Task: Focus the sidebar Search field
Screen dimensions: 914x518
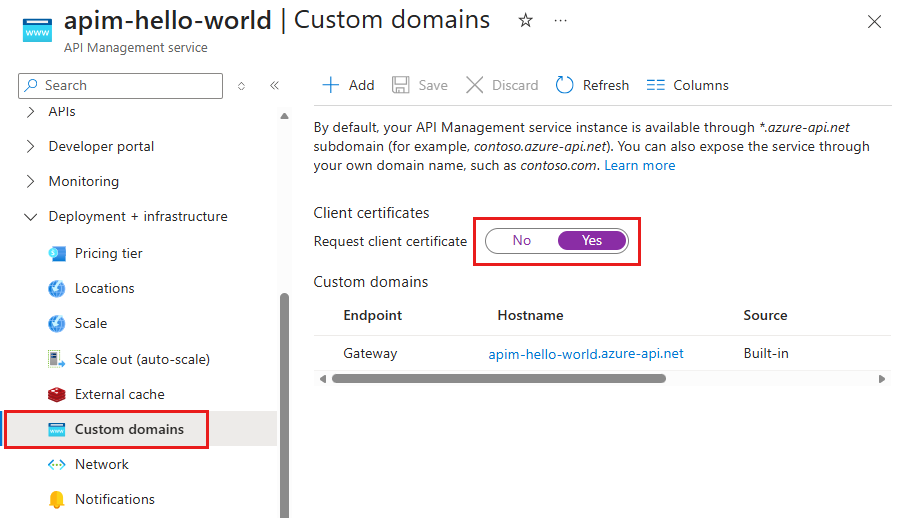Action: point(121,86)
